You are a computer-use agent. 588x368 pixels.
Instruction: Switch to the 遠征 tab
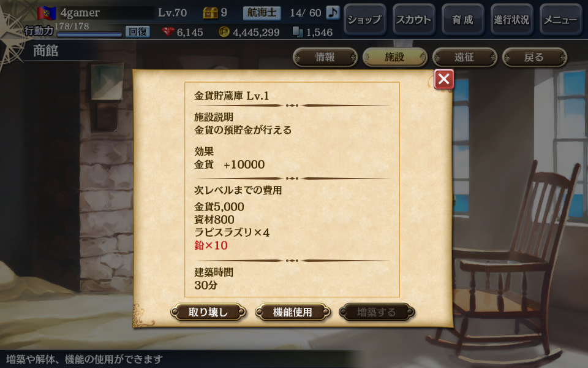pyautogui.click(x=465, y=57)
